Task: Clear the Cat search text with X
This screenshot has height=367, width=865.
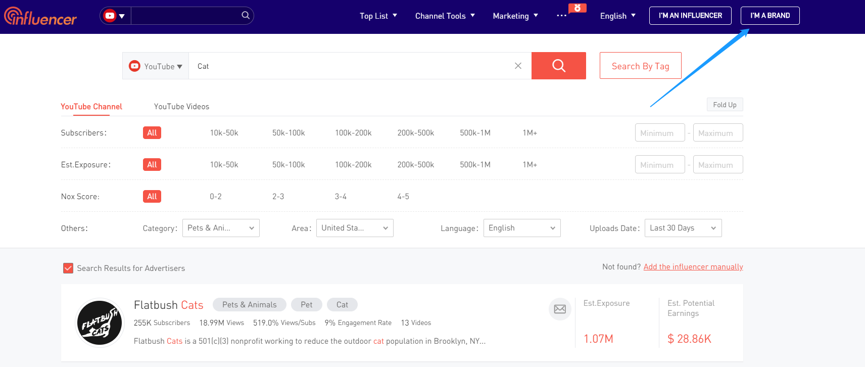Action: 518,66
